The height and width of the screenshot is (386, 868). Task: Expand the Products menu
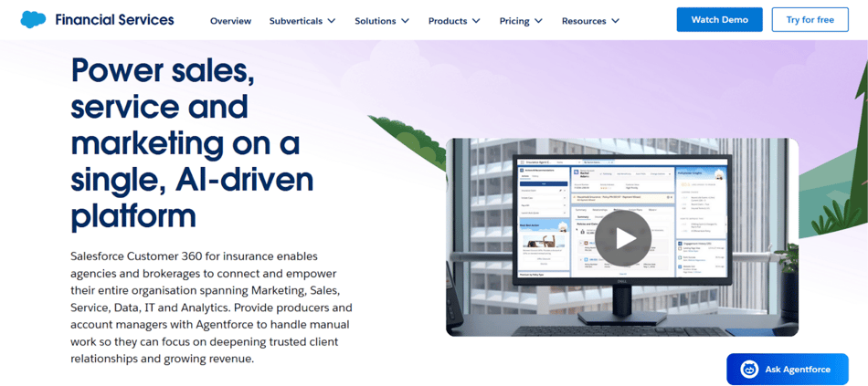point(454,21)
